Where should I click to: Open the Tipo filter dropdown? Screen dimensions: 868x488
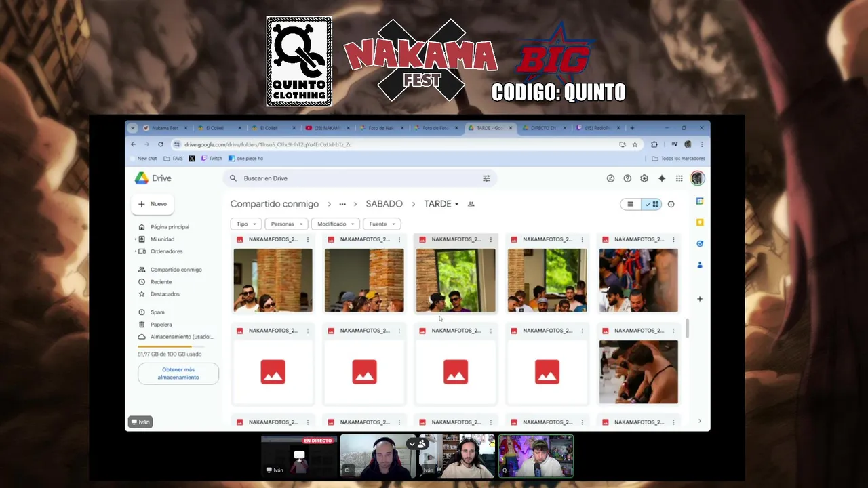coord(245,224)
